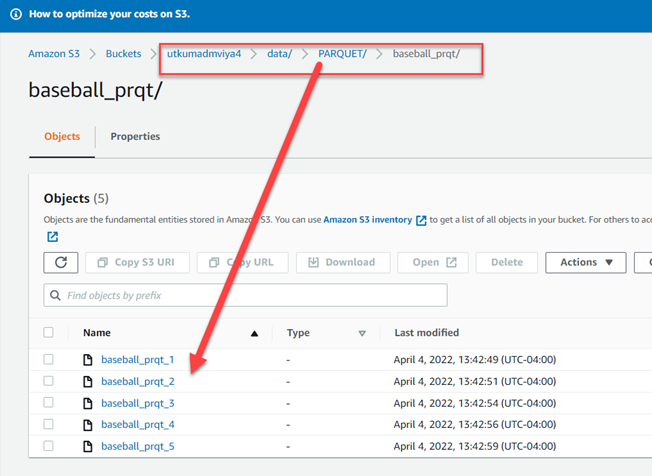Click the Copy S3 URI button
The width and height of the screenshot is (652, 476).
pos(137,262)
